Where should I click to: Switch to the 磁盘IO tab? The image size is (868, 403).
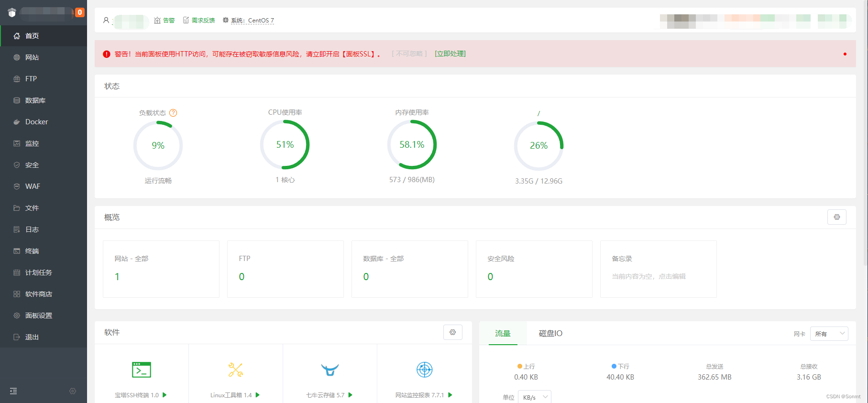click(x=550, y=334)
